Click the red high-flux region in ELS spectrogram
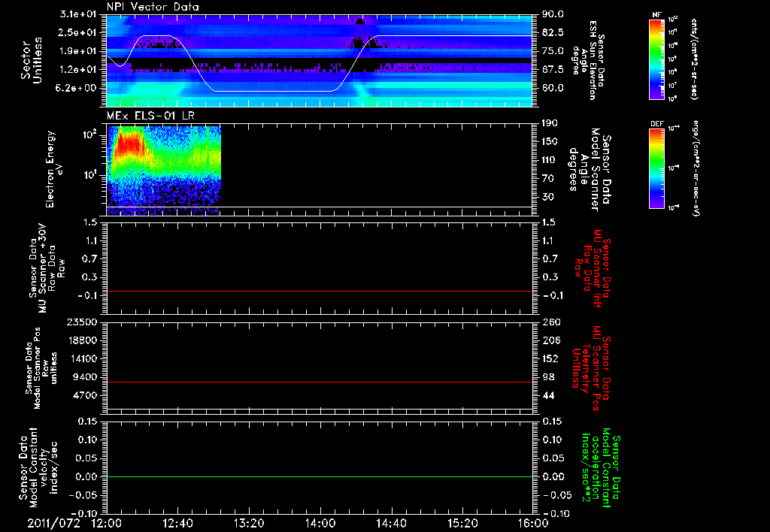Viewport: 770px width, 532px height. coord(129,145)
